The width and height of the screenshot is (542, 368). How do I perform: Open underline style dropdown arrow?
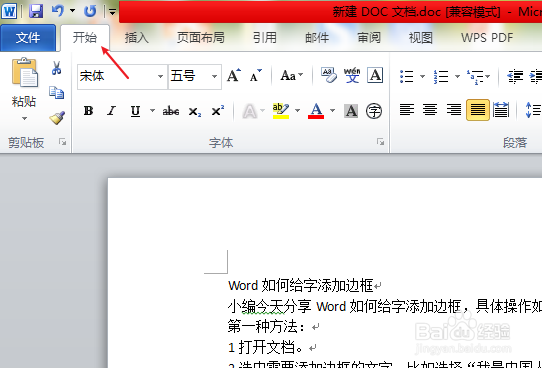click(152, 111)
